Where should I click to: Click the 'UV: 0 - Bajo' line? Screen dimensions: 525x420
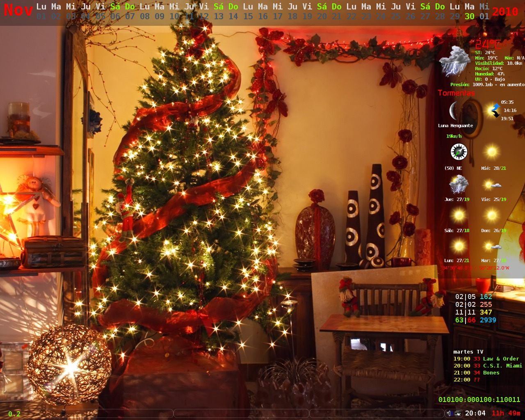[490, 79]
